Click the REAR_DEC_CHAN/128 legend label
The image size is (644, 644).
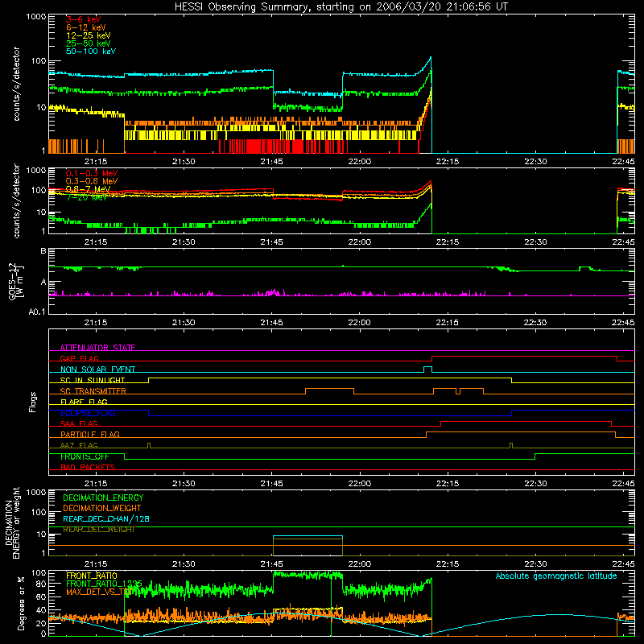[x=106, y=519]
